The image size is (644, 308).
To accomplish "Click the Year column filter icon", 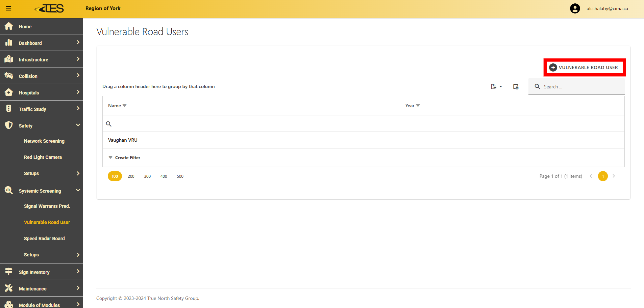I will 418,106.
